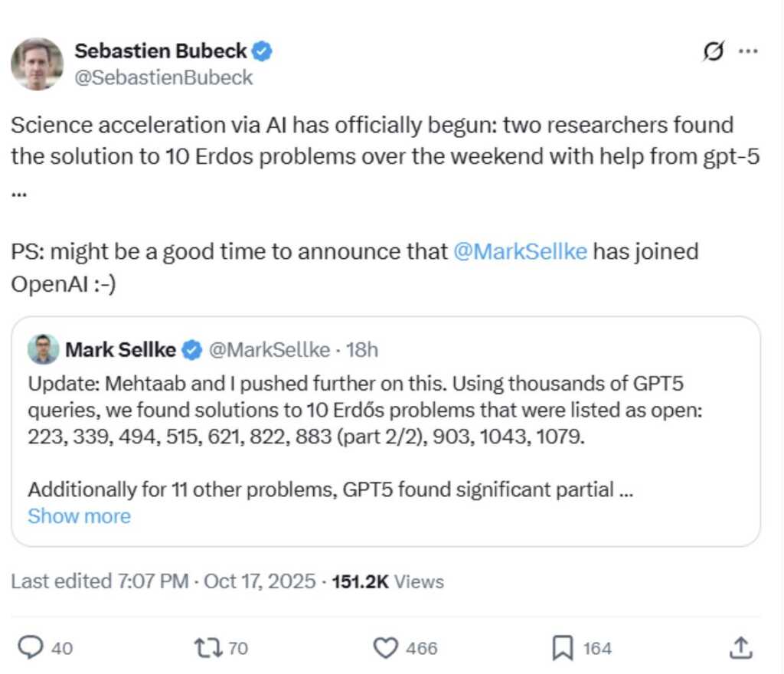Click the @MarkSellke mention link
Viewport: 784px width, 674px height.
point(520,252)
